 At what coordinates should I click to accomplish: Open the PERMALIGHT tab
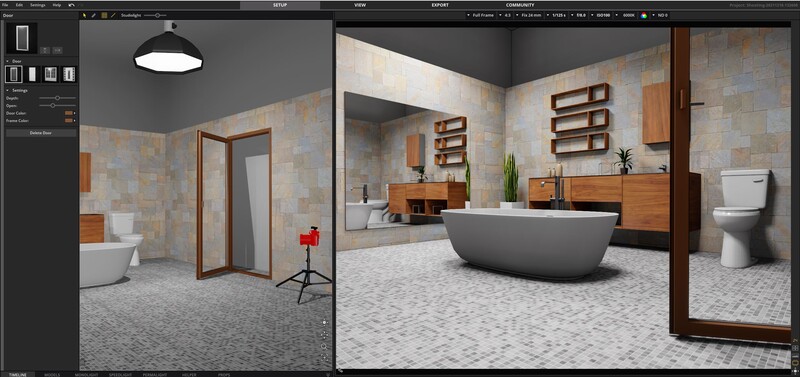coord(155,374)
